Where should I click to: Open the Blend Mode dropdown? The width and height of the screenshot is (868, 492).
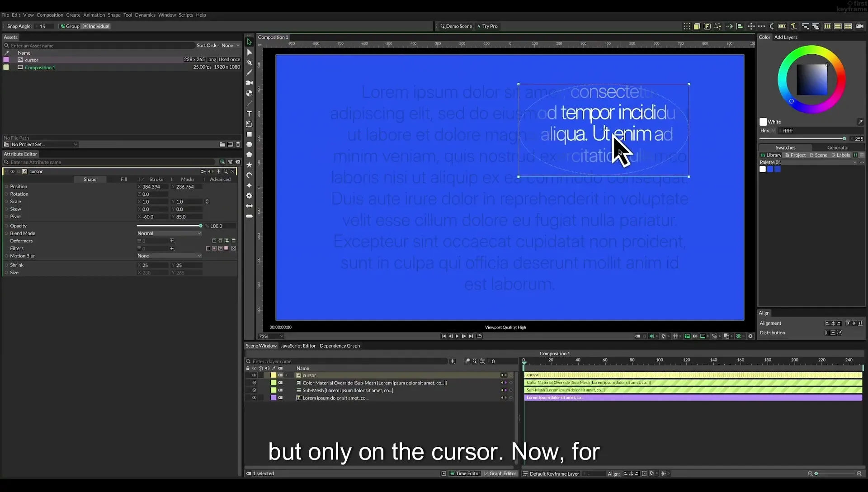click(169, 233)
